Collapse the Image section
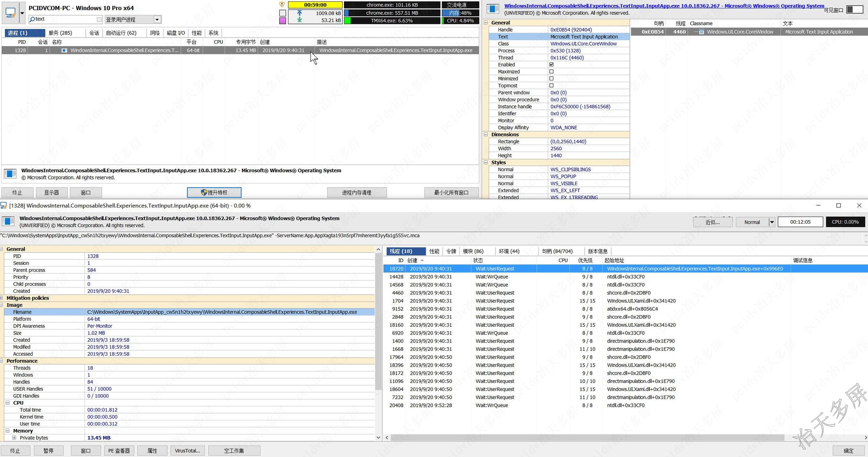The width and height of the screenshot is (868, 457). coord(2,306)
